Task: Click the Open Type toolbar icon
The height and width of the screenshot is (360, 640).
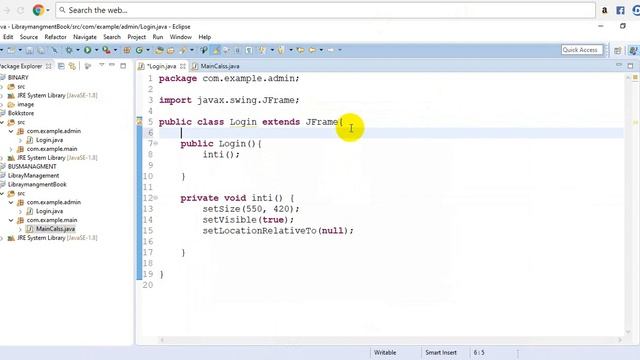Action: [x=159, y=50]
